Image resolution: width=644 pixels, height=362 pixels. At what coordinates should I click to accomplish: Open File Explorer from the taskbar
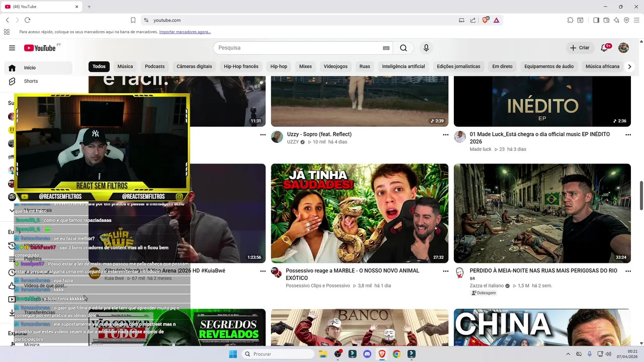tap(323, 354)
